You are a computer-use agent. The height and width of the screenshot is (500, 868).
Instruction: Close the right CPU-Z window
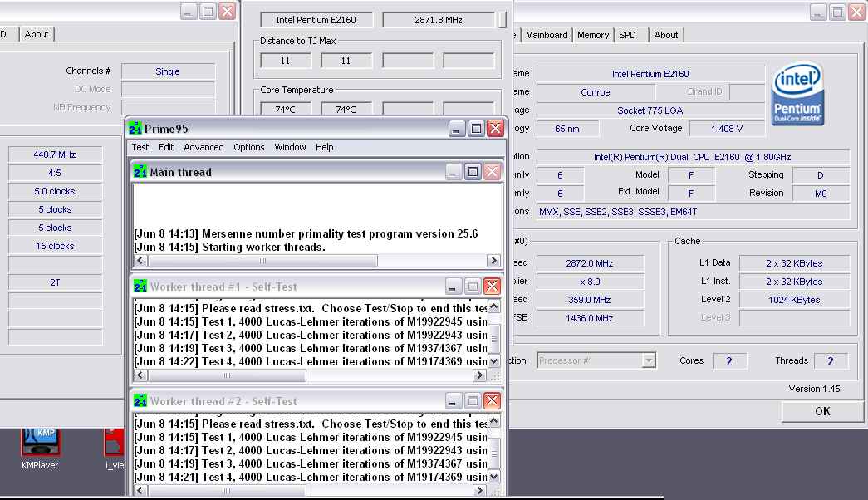pos(857,12)
